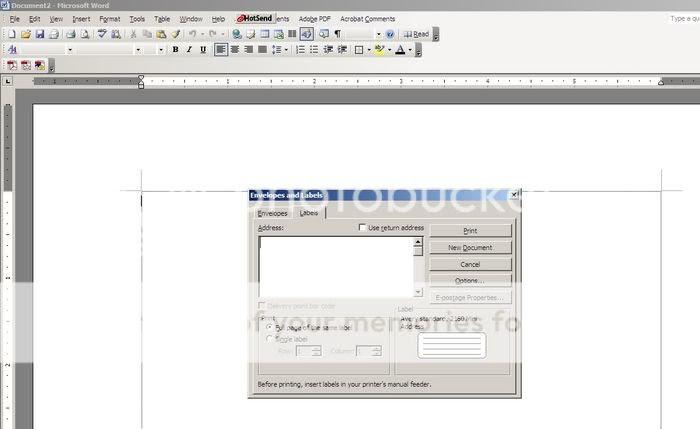Open the Zoom percentage dropdown
700x429 pixels.
[378, 34]
